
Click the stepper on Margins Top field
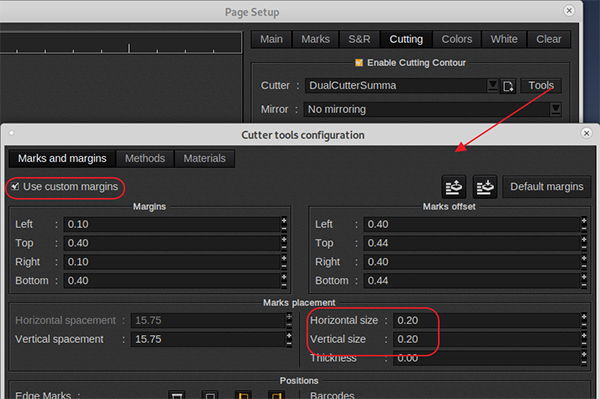[x=284, y=243]
